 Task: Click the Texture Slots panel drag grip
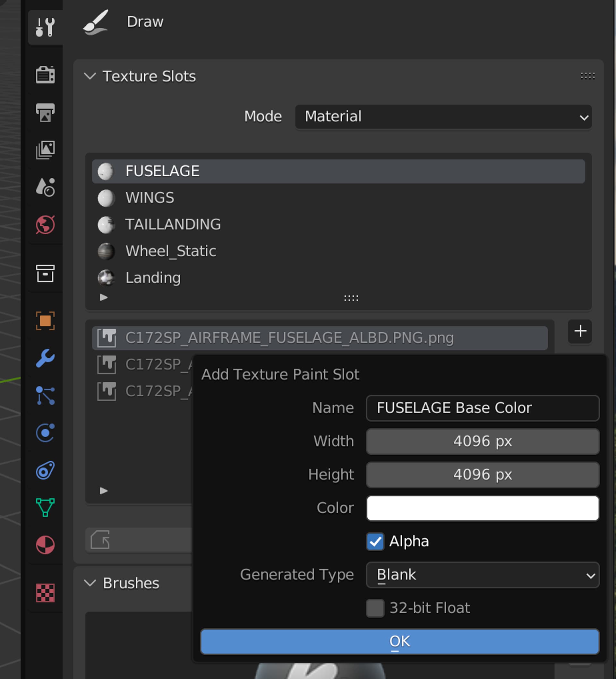[588, 76]
